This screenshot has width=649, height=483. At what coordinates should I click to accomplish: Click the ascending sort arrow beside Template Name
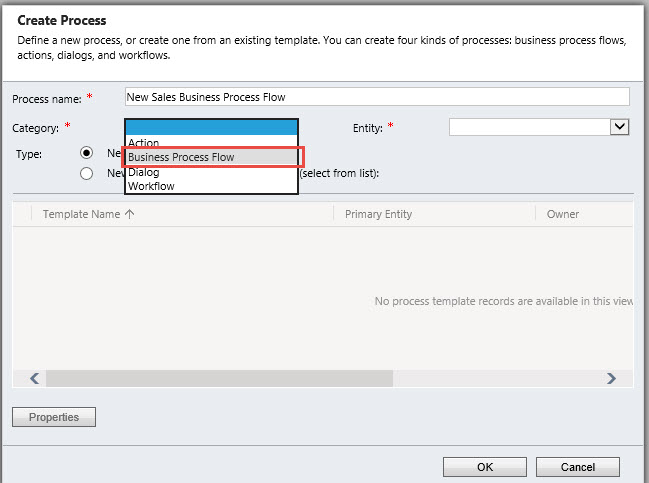coord(130,214)
